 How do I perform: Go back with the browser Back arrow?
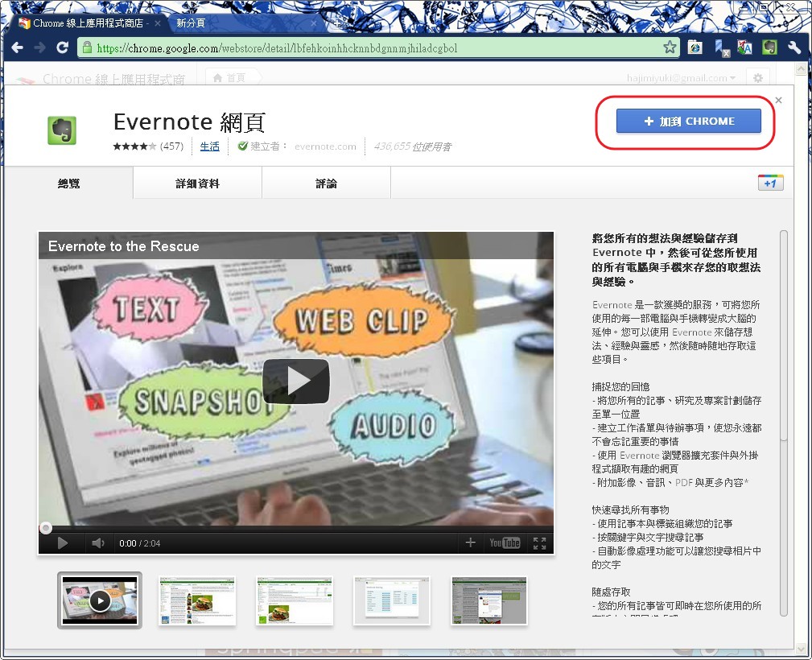17,48
